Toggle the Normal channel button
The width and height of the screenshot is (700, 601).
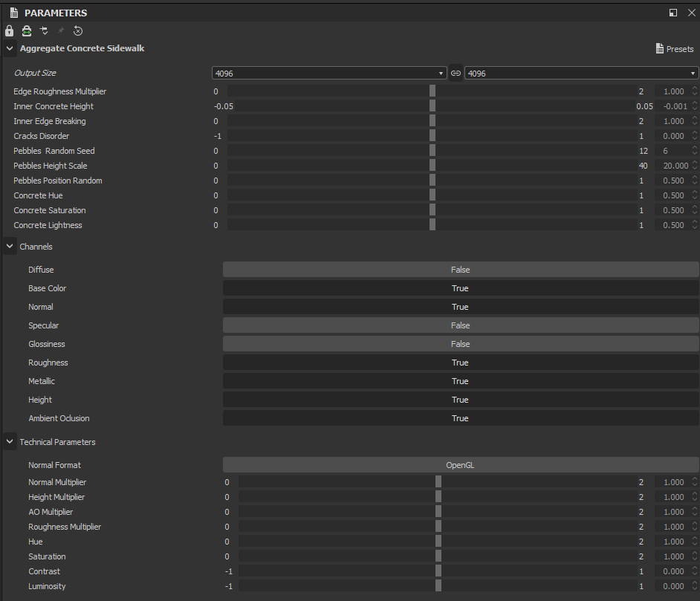click(460, 307)
